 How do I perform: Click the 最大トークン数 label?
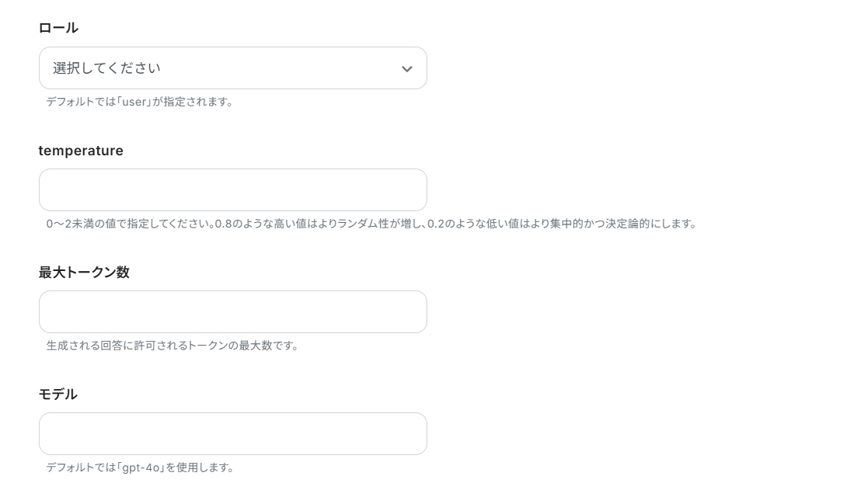[x=84, y=273]
